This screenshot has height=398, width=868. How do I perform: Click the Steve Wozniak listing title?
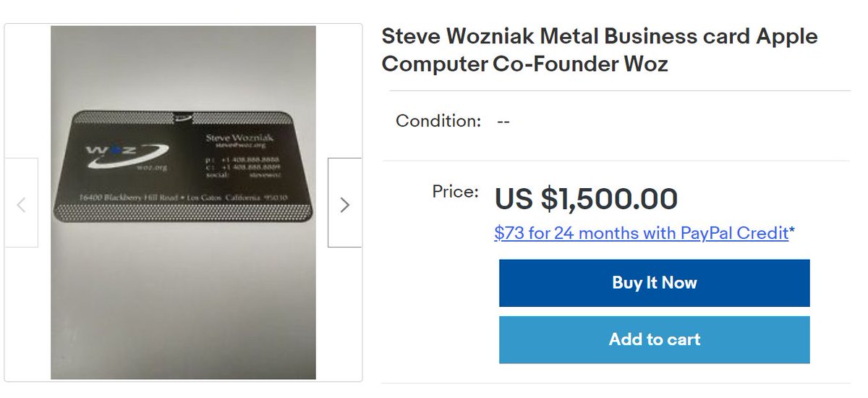599,50
